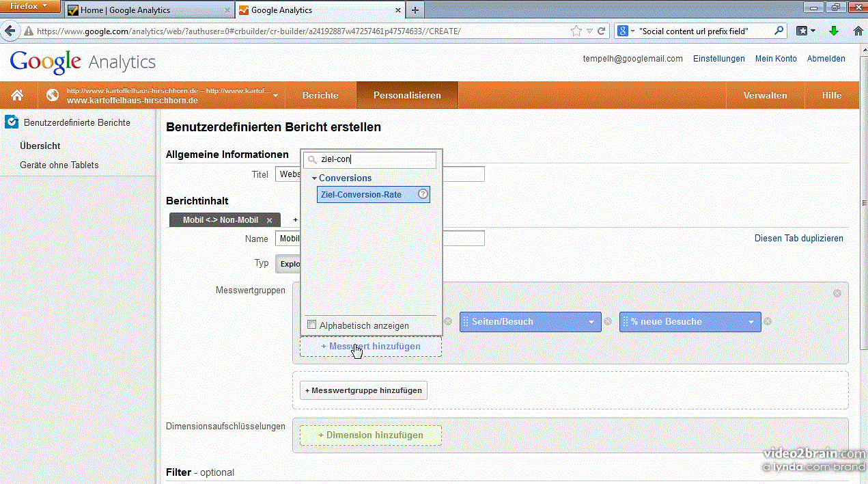Click the Google Analytics logo

coord(83,62)
